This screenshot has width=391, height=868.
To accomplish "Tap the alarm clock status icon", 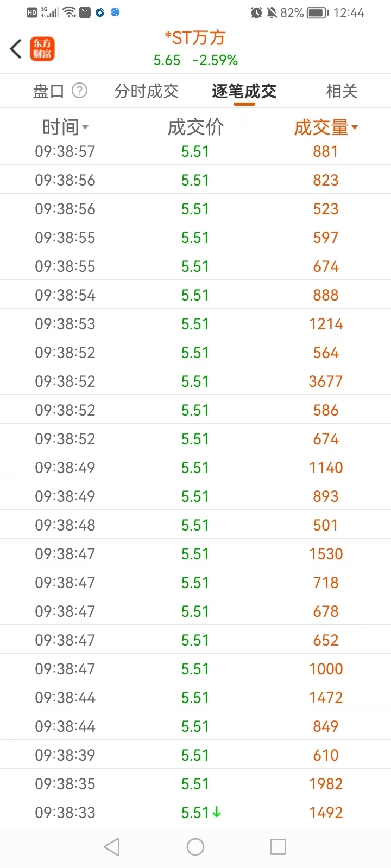I will tap(256, 12).
